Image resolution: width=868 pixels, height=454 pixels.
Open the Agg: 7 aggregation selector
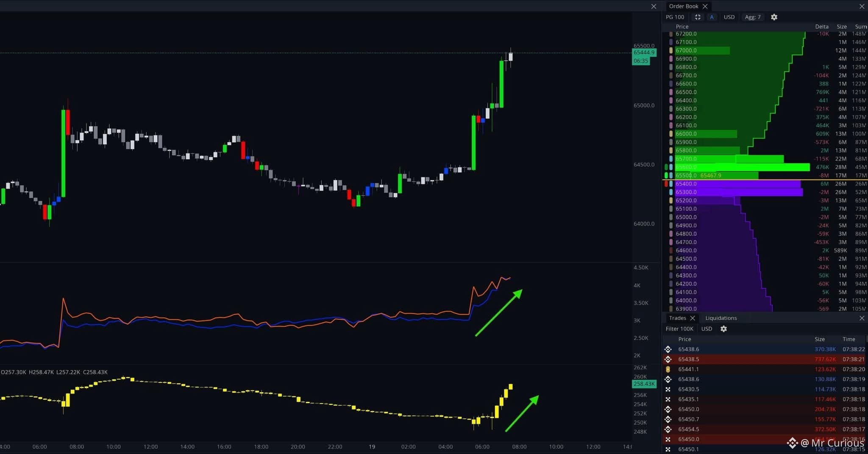[x=753, y=17]
